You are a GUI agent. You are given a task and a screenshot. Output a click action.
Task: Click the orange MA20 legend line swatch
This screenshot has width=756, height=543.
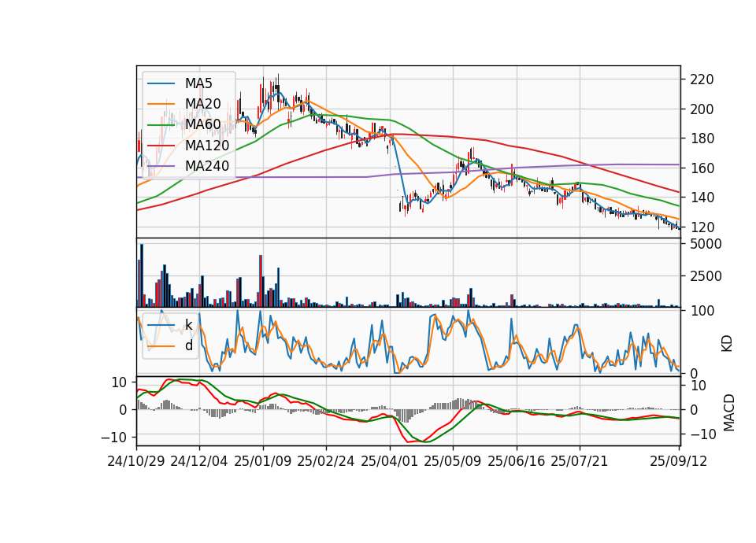(x=161, y=104)
